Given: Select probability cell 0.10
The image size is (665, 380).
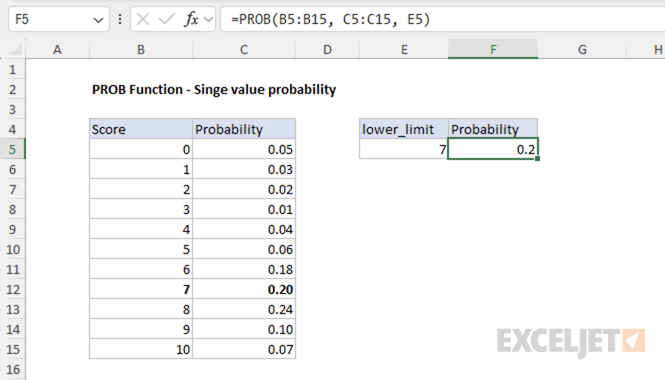Looking at the screenshot, I should click(244, 329).
